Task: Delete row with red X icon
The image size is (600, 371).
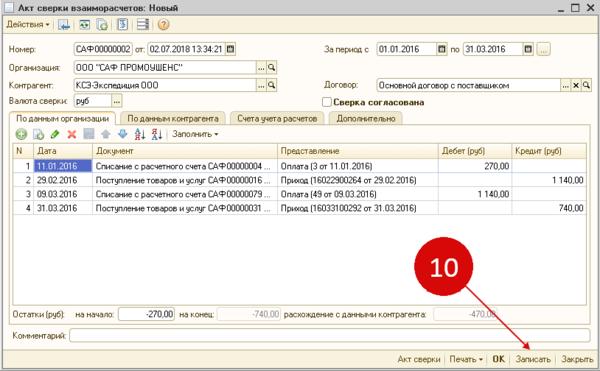Action: (x=72, y=134)
